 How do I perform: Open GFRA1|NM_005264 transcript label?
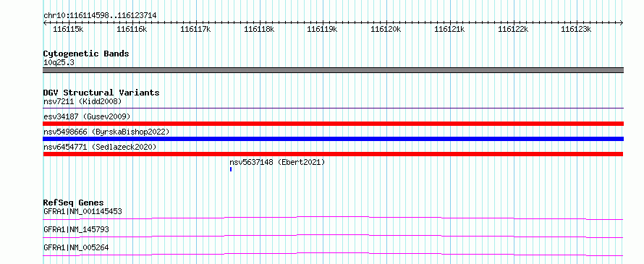point(76,247)
